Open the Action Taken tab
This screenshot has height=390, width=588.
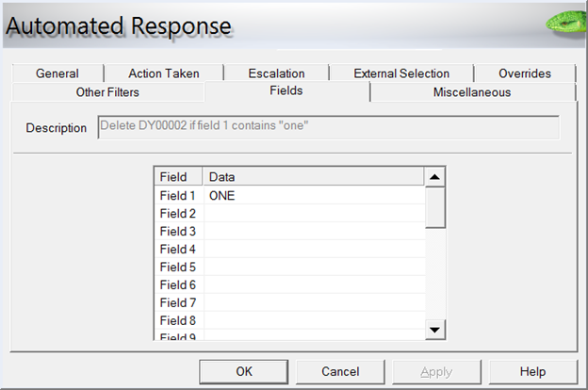[x=164, y=73]
